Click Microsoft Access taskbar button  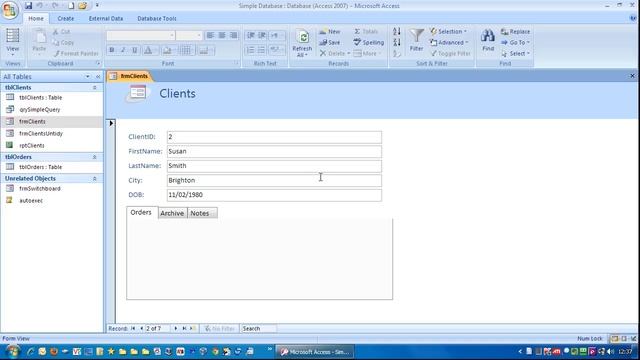(315, 352)
